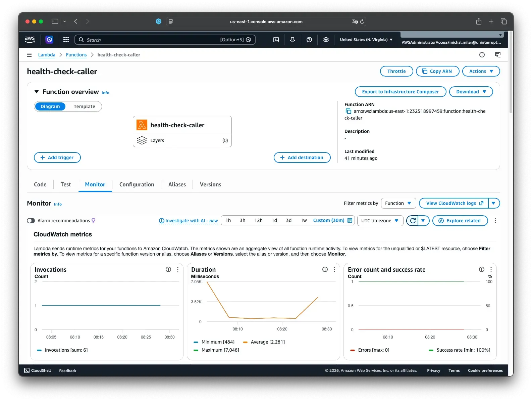Open the Configuration tab
532x401 pixels.
point(137,184)
